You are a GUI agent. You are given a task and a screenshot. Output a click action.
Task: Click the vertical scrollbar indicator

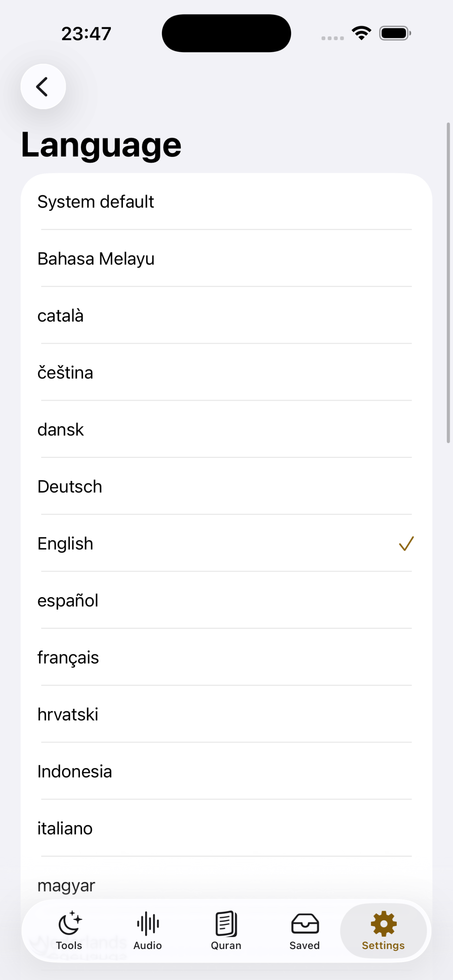(448, 283)
